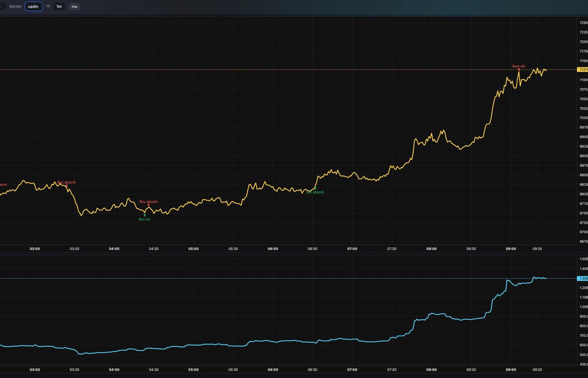
Task: Click the latest point of the yellow price line
Action: coord(546,69)
